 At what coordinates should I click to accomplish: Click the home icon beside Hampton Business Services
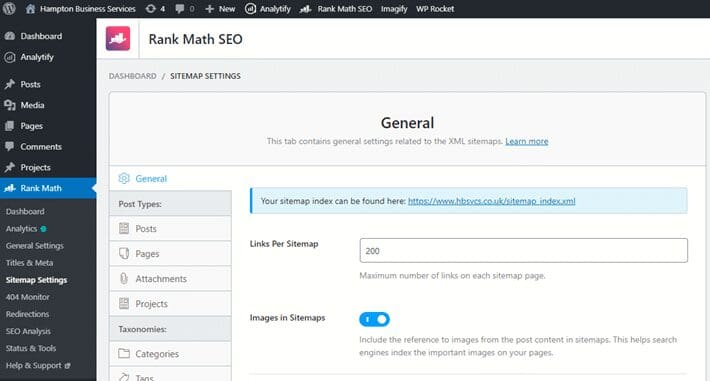pyautogui.click(x=30, y=9)
